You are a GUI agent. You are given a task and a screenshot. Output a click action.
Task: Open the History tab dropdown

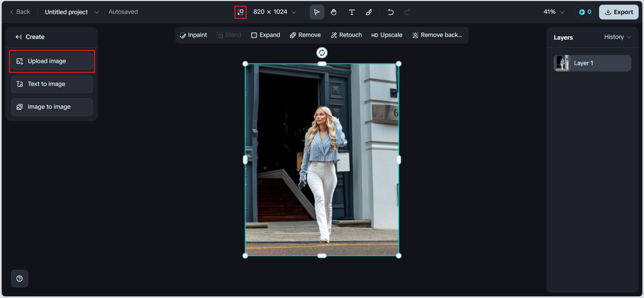coord(617,37)
